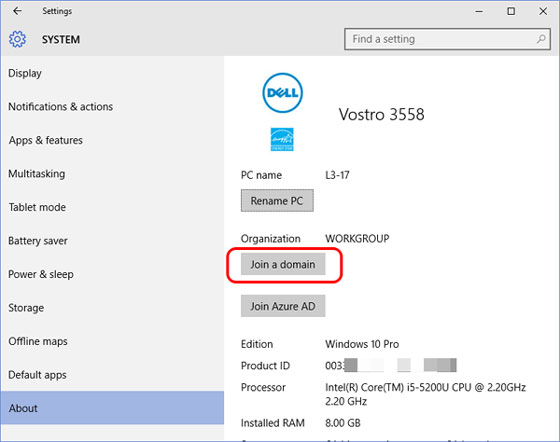Click the WORKGROUP organization value
The height and width of the screenshot is (442, 560).
point(357,238)
